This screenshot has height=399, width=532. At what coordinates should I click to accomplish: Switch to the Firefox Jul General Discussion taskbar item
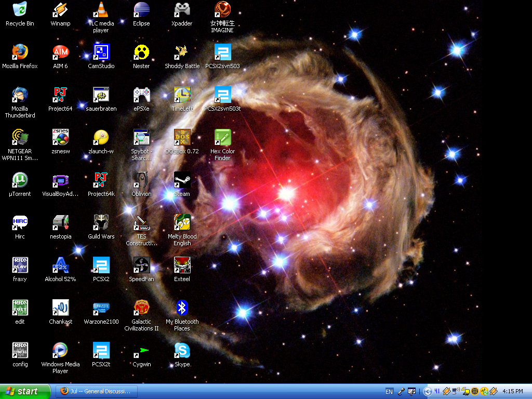click(x=96, y=391)
